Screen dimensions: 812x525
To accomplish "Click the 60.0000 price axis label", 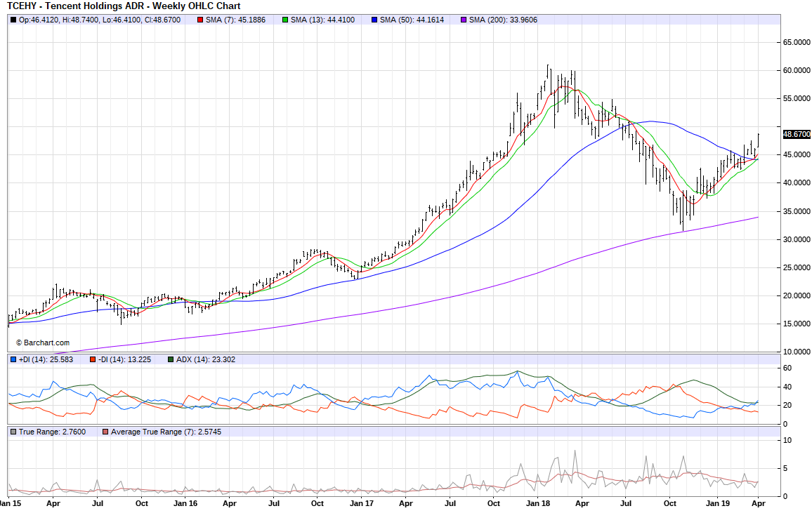I will 797,70.
